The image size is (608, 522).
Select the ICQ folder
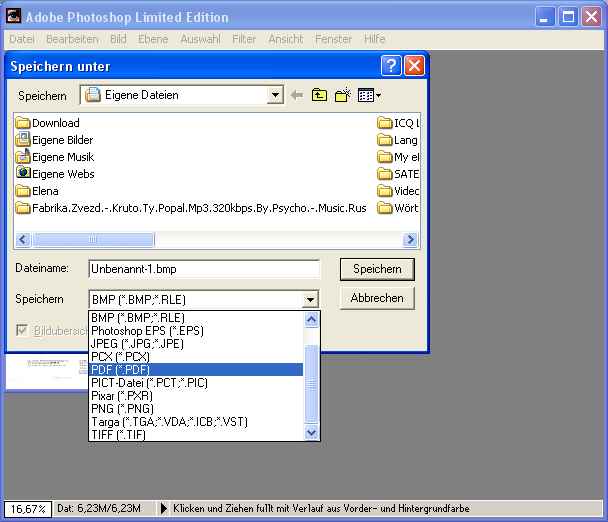pos(398,123)
